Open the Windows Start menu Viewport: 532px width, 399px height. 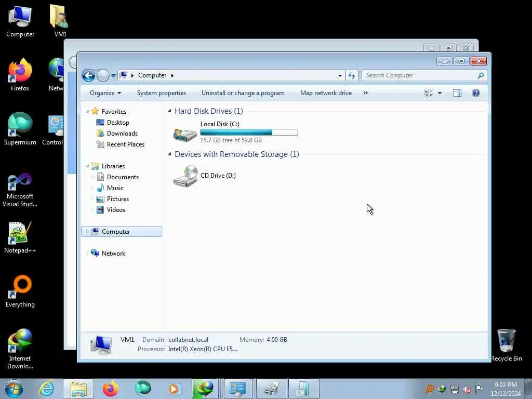14,389
